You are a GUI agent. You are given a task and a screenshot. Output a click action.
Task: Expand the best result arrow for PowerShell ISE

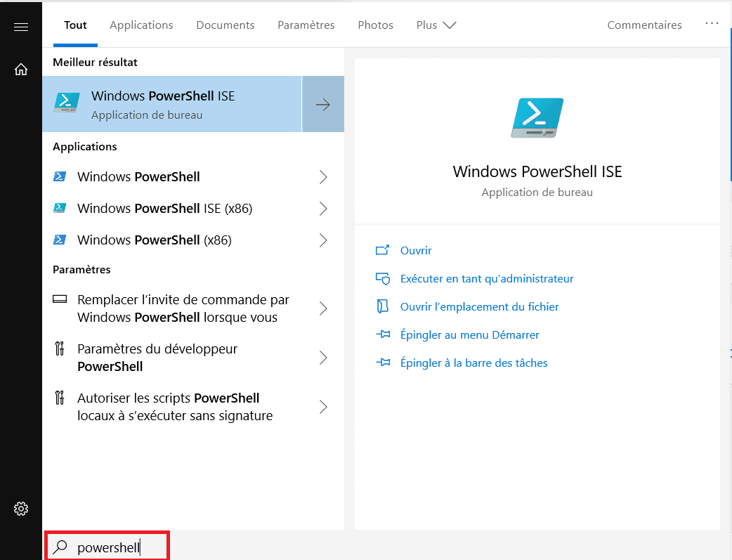point(323,104)
